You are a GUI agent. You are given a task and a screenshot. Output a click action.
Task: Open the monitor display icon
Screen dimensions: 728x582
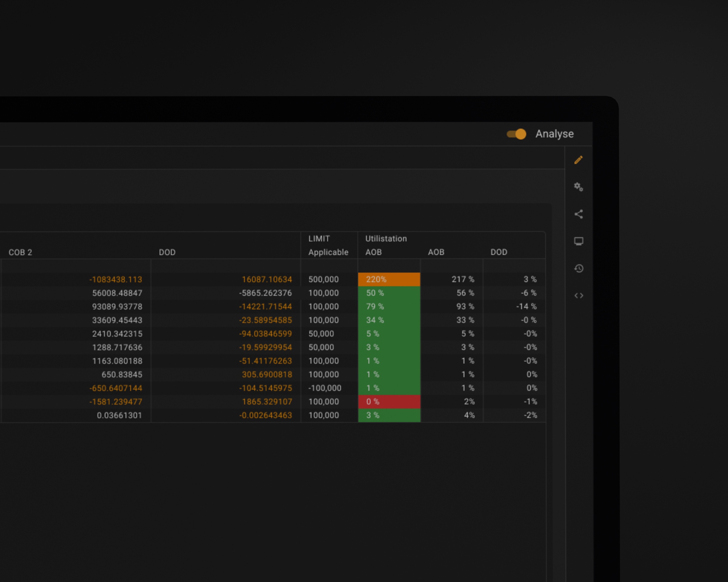click(578, 241)
